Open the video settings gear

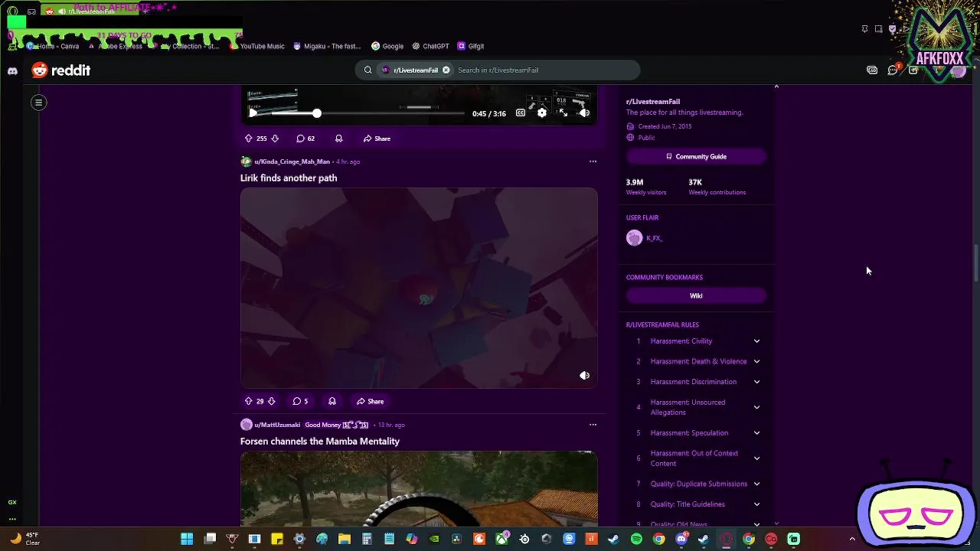point(542,113)
